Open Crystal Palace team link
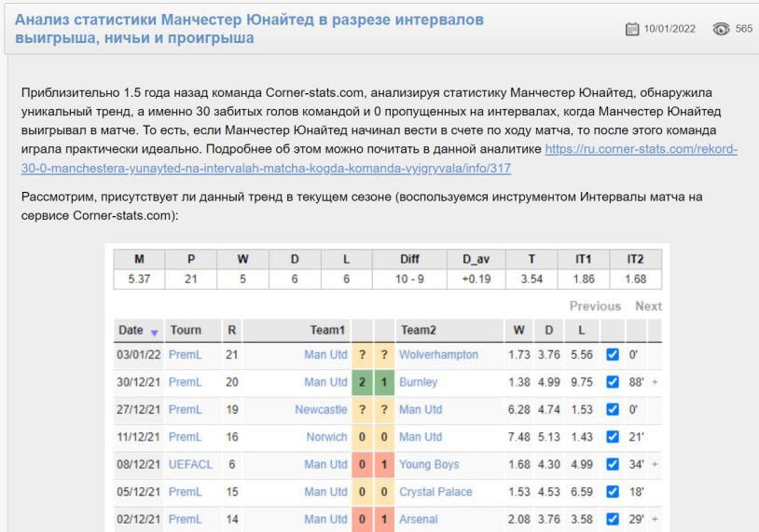759x532 pixels. point(435,492)
